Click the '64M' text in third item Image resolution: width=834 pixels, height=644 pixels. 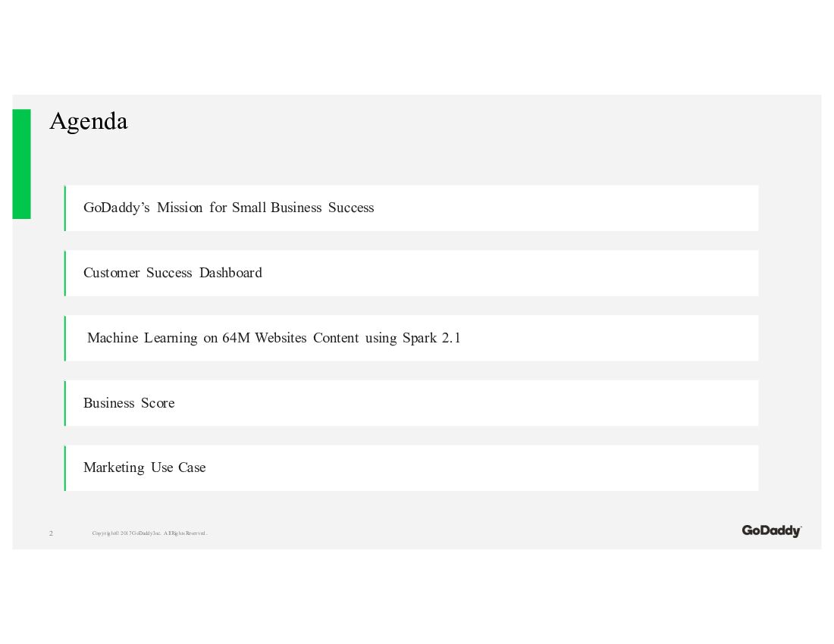tap(236, 338)
